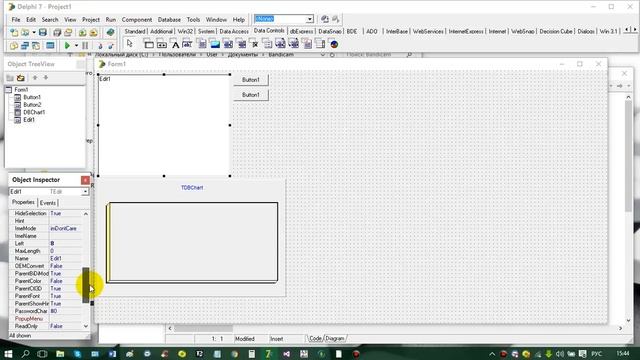Click the Pause program icon
The width and height of the screenshot is (640, 360).
[x=85, y=46]
